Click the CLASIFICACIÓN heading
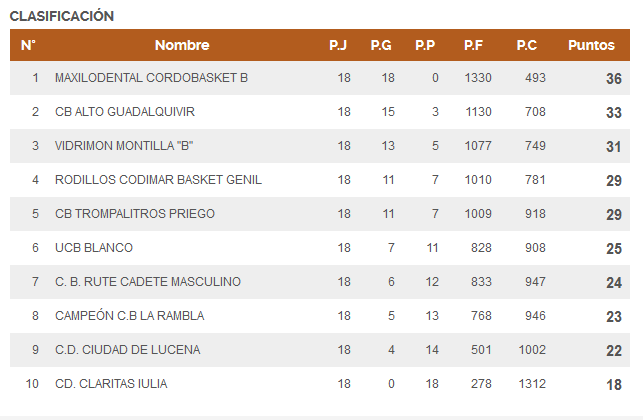Viewport: 643px width, 420px height. [62, 16]
